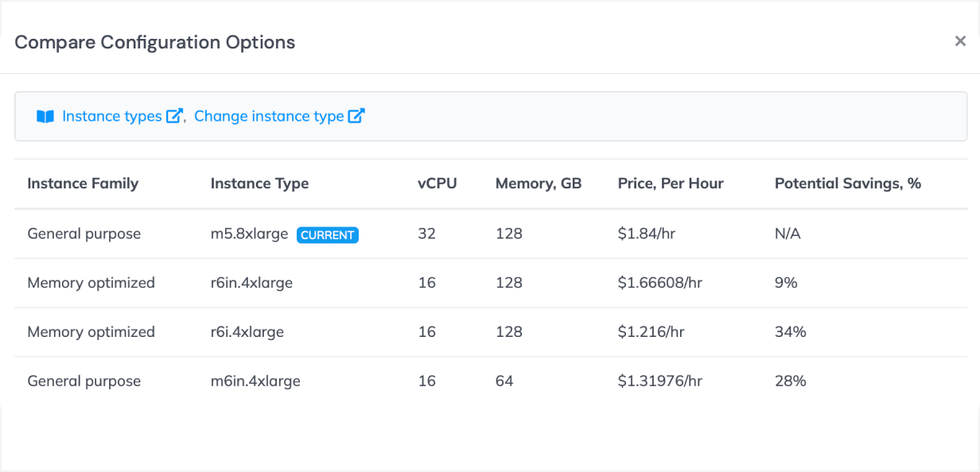
Task: Click external-link icon next to Instance types
Action: 174,116
